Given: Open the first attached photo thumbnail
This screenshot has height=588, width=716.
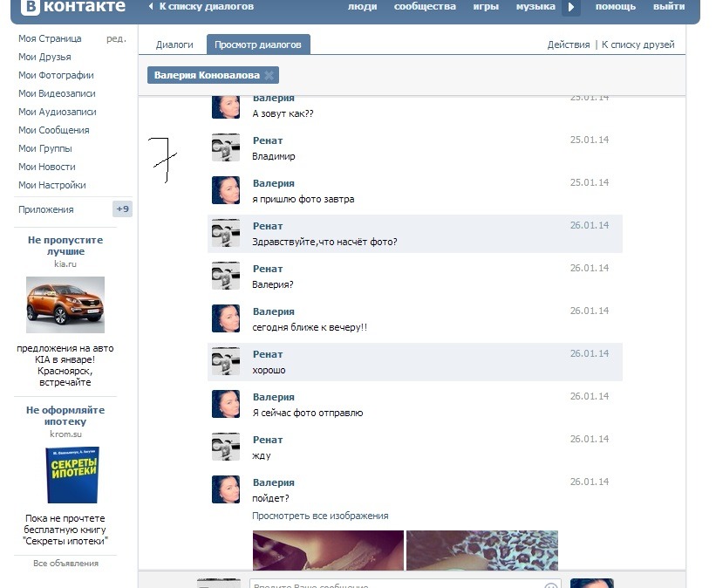Looking at the screenshot, I should coord(328,550).
